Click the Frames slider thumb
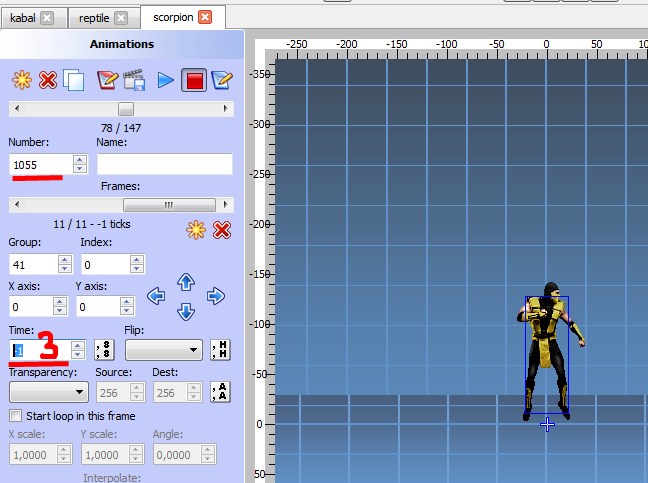Viewport: 648px width, 483px height. point(169,205)
